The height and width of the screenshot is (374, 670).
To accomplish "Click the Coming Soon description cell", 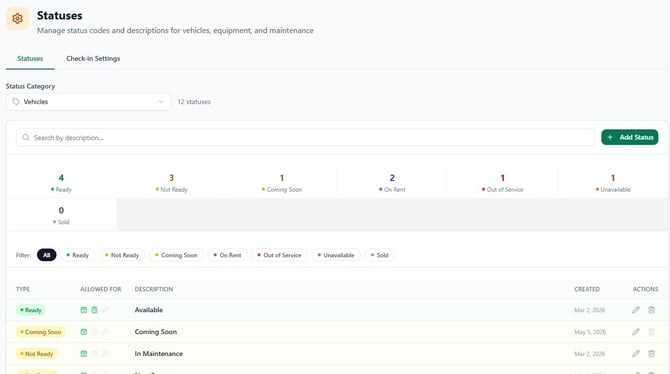I will click(156, 332).
